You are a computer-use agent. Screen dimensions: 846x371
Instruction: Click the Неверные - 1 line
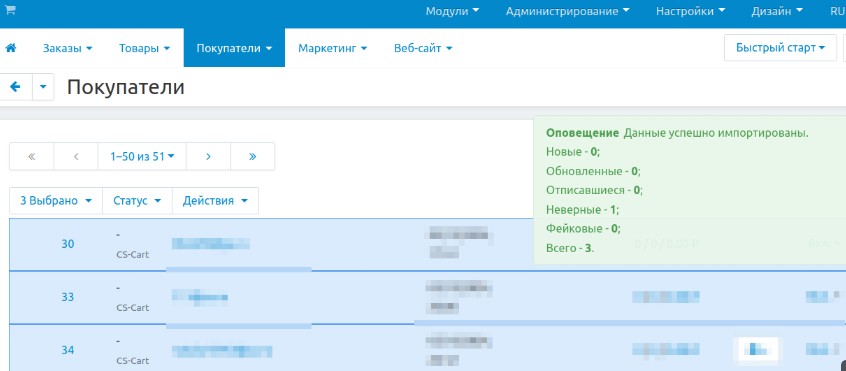pyautogui.click(x=582, y=209)
